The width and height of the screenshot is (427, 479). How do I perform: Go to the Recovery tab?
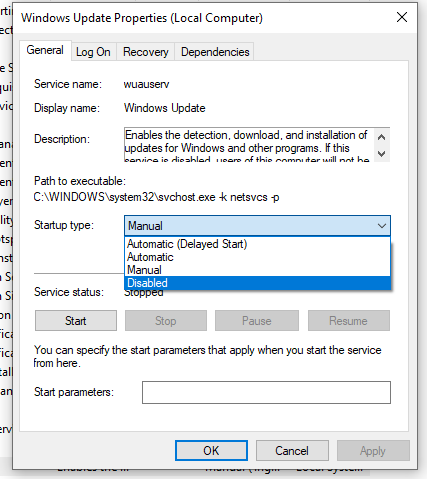(x=146, y=52)
